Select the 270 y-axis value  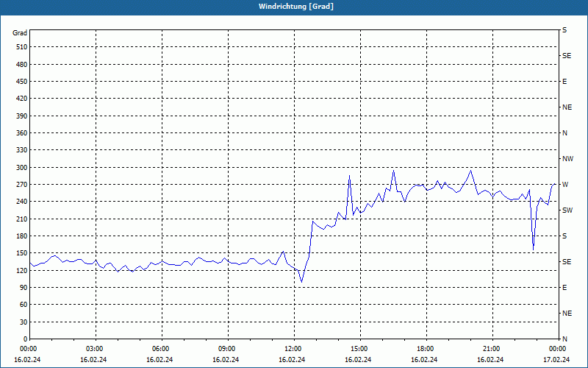point(22,185)
